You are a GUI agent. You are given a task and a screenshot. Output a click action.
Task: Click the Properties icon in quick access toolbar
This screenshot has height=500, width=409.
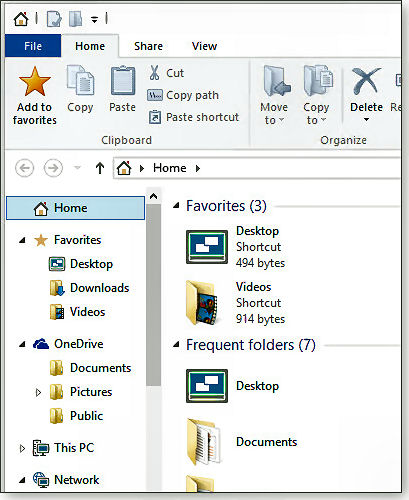[54, 19]
